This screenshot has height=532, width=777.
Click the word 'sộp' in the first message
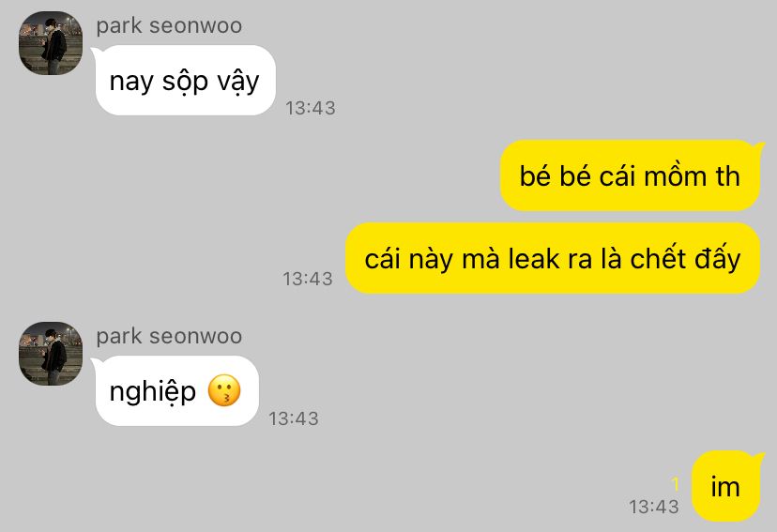[185, 82]
